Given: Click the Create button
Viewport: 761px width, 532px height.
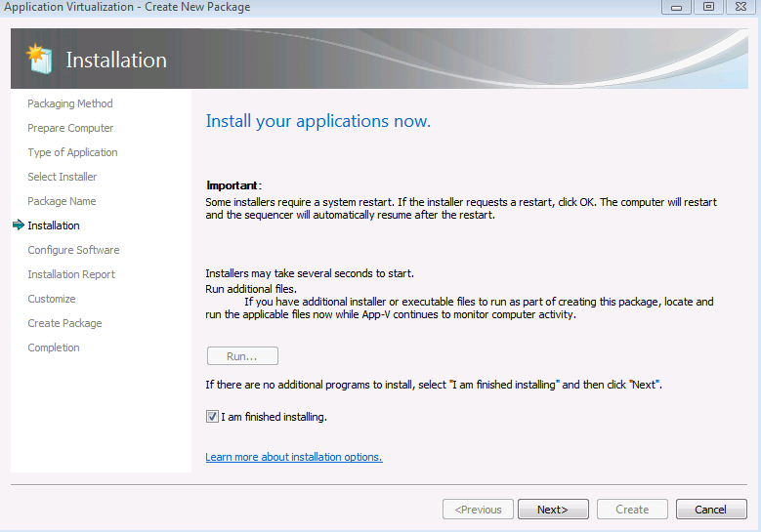Looking at the screenshot, I should tap(632, 510).
